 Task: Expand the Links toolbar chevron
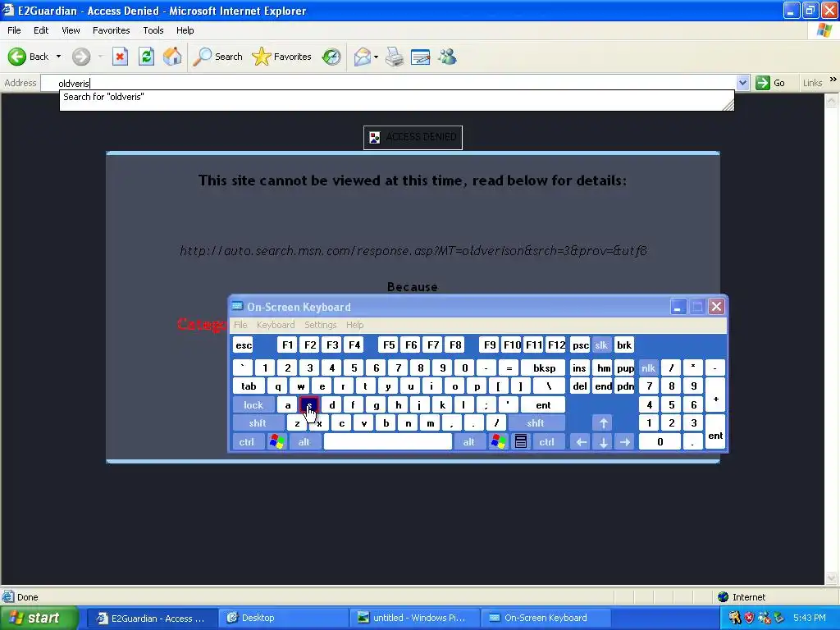[833, 80]
